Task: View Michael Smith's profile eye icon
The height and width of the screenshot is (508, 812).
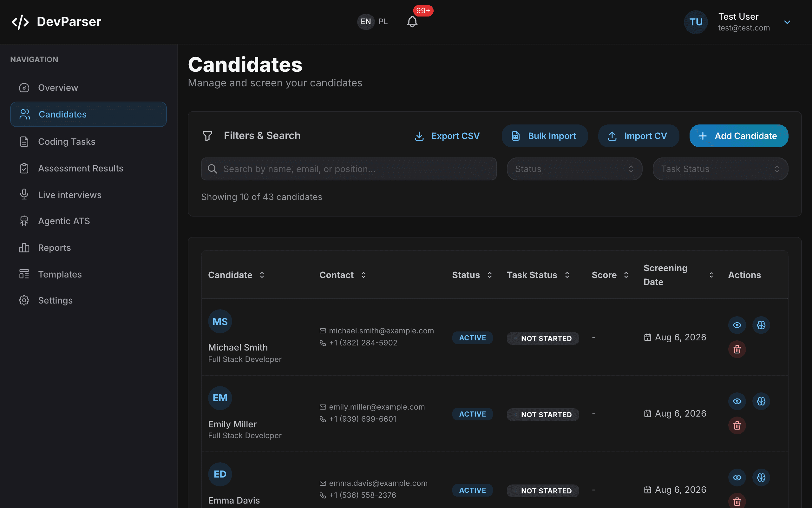Action: pyautogui.click(x=737, y=325)
